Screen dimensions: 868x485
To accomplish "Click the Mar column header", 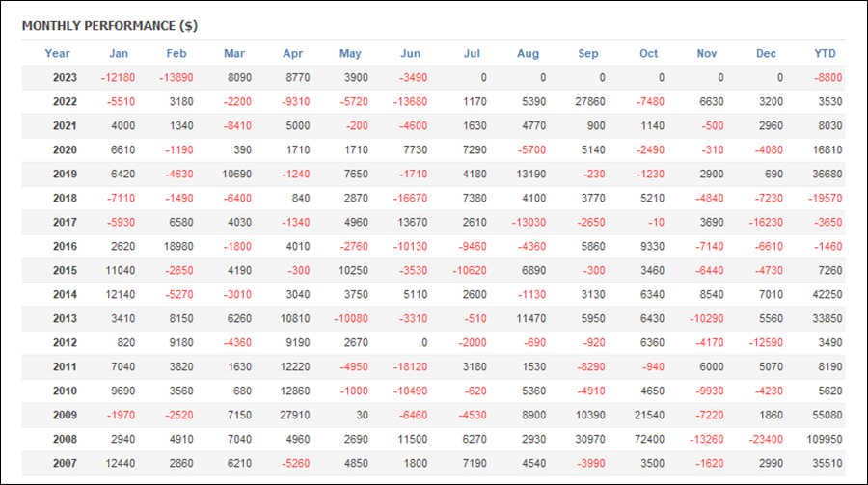I will [x=234, y=53].
